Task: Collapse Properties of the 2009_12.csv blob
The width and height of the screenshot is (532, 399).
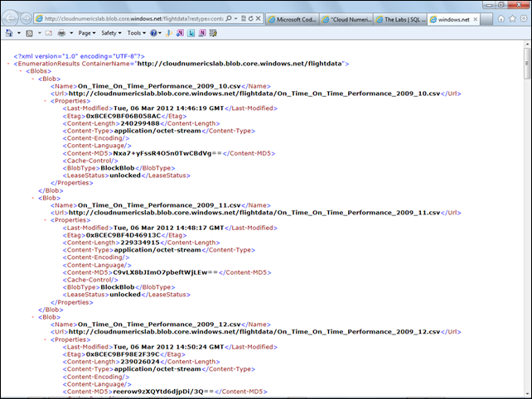Action: click(45, 339)
